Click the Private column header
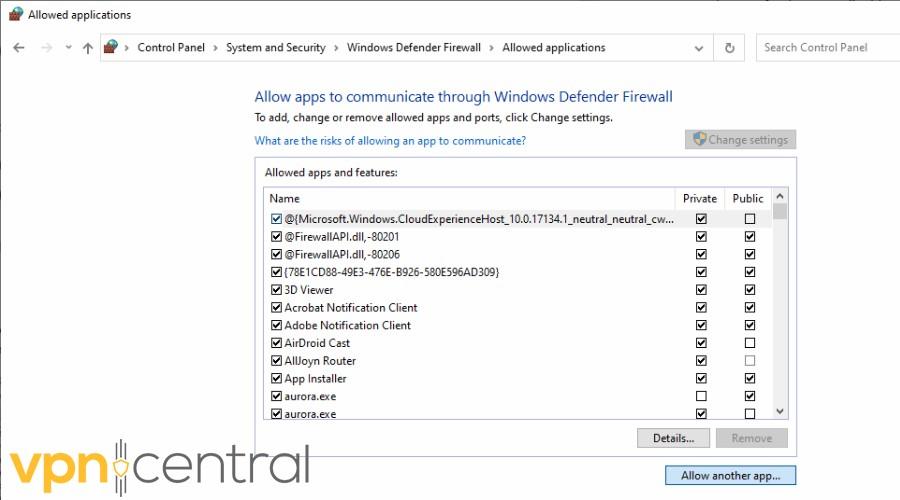The height and width of the screenshot is (500, 900). click(x=700, y=199)
